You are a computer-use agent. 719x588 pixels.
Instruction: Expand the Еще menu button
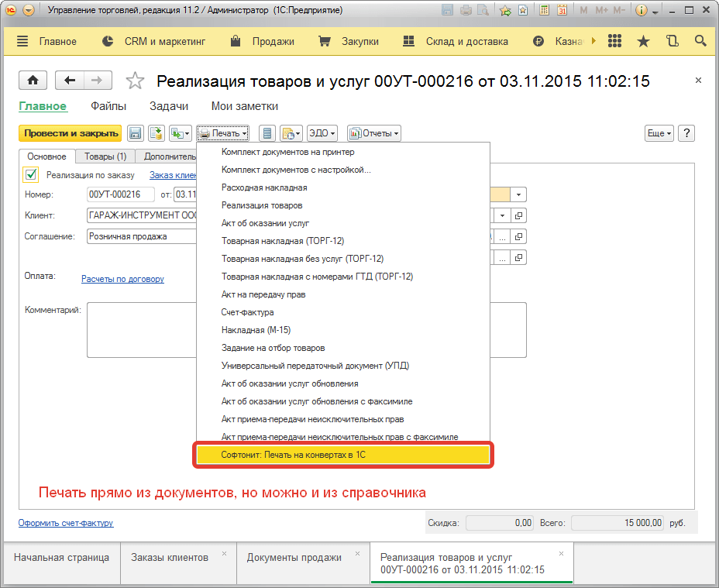(x=659, y=133)
